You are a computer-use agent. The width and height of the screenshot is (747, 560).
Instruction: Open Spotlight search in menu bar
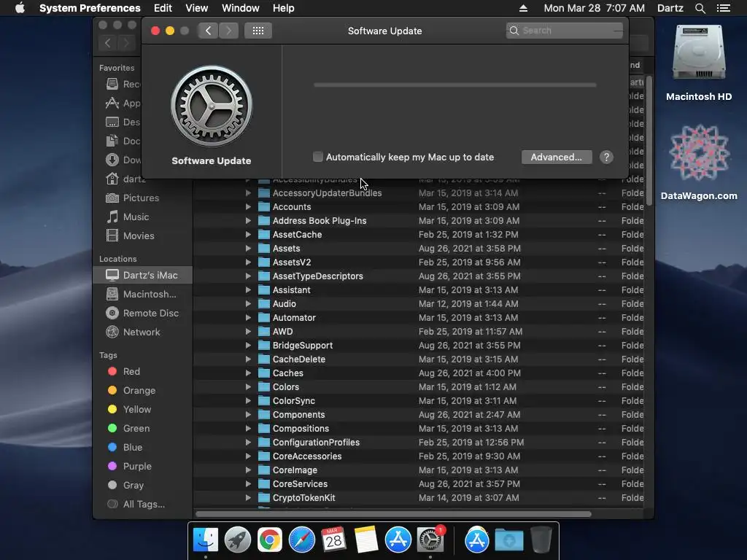[700, 8]
